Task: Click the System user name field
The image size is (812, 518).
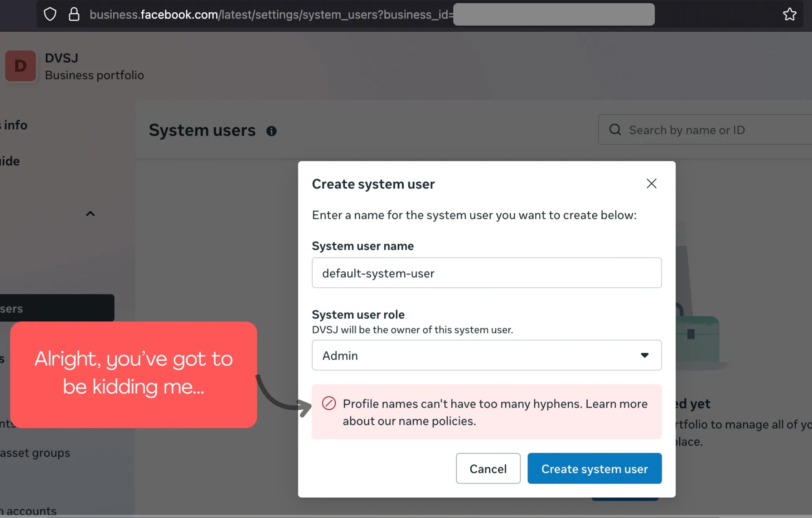Action: tap(486, 273)
